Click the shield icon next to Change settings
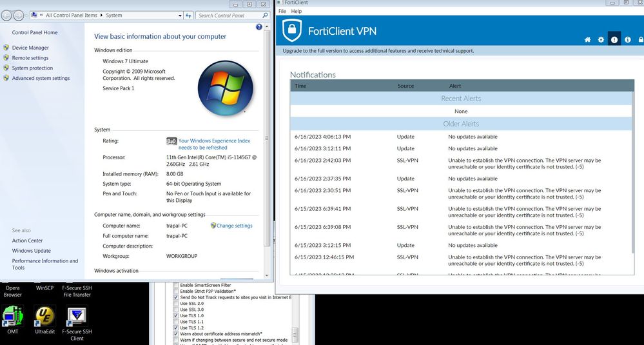 coord(213,226)
